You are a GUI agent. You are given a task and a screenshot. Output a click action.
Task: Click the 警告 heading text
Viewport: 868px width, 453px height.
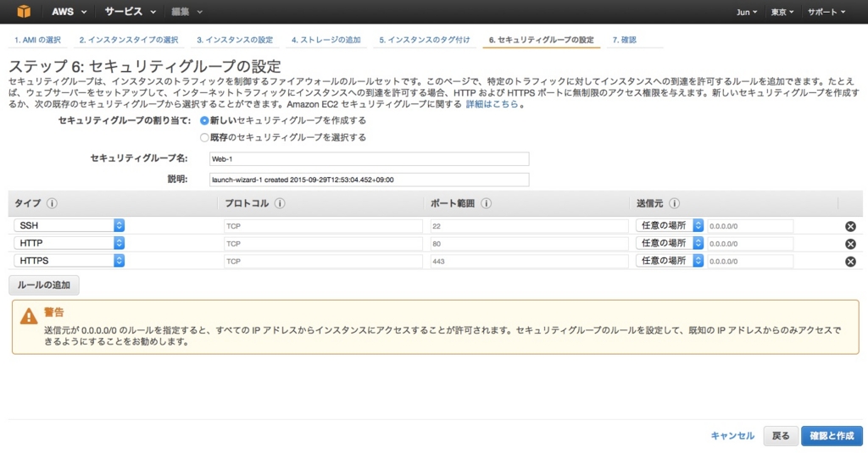pyautogui.click(x=53, y=312)
